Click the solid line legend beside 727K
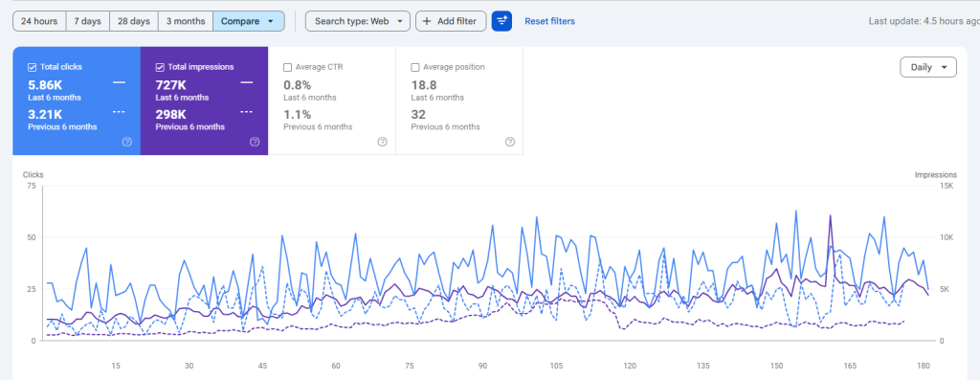The width and height of the screenshot is (980, 380). [x=246, y=82]
